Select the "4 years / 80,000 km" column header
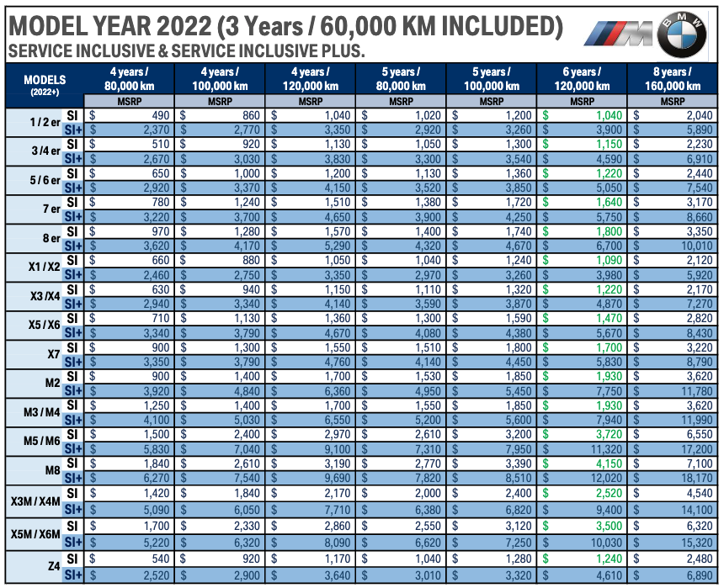The image size is (724, 588). pos(130,79)
